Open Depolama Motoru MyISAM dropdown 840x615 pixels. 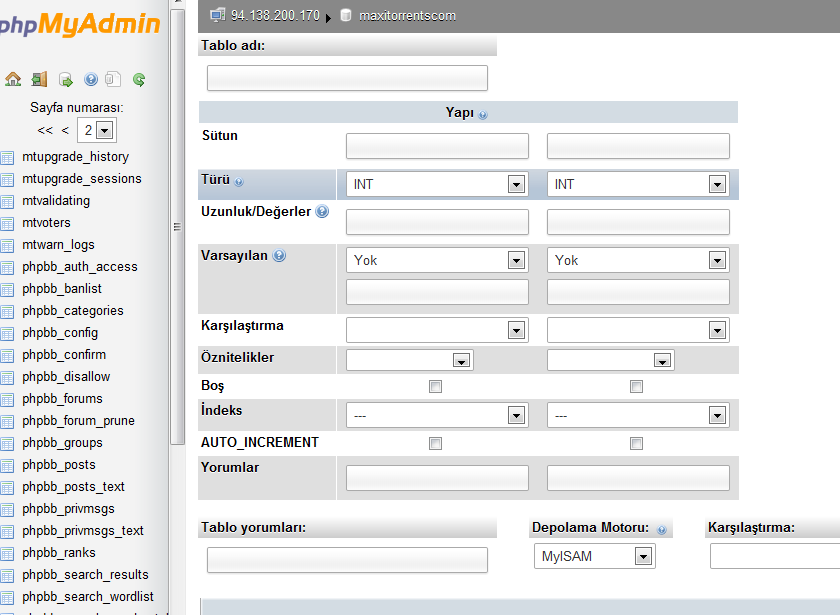(595, 556)
